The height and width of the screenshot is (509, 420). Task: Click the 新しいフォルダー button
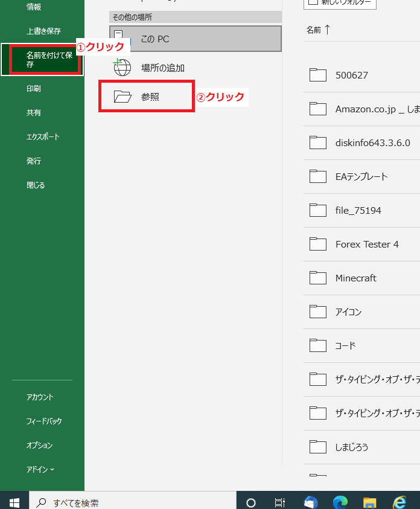340,2
